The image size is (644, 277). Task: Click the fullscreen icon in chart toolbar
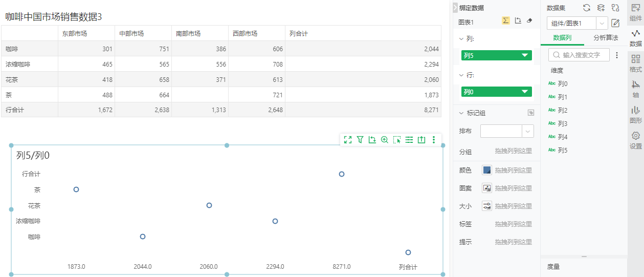(348, 139)
